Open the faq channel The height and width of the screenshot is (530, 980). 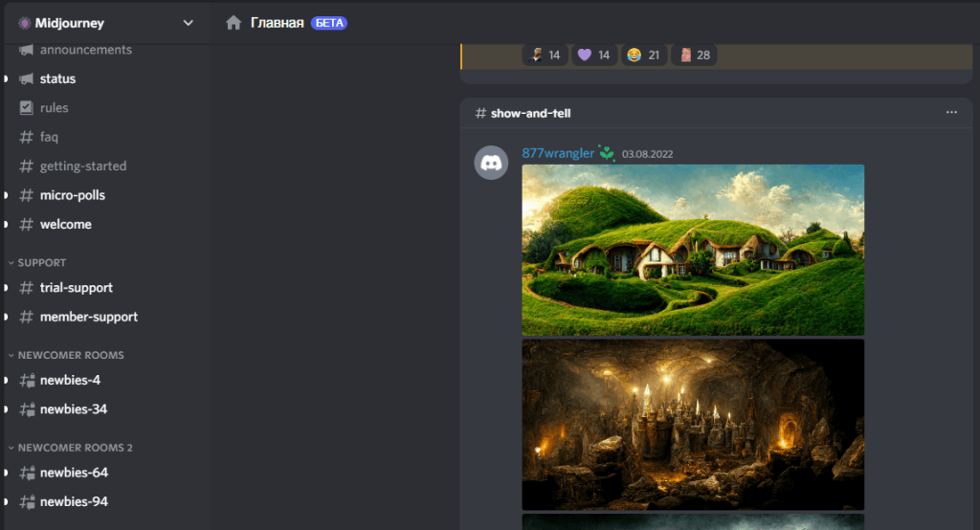pyautogui.click(x=49, y=137)
